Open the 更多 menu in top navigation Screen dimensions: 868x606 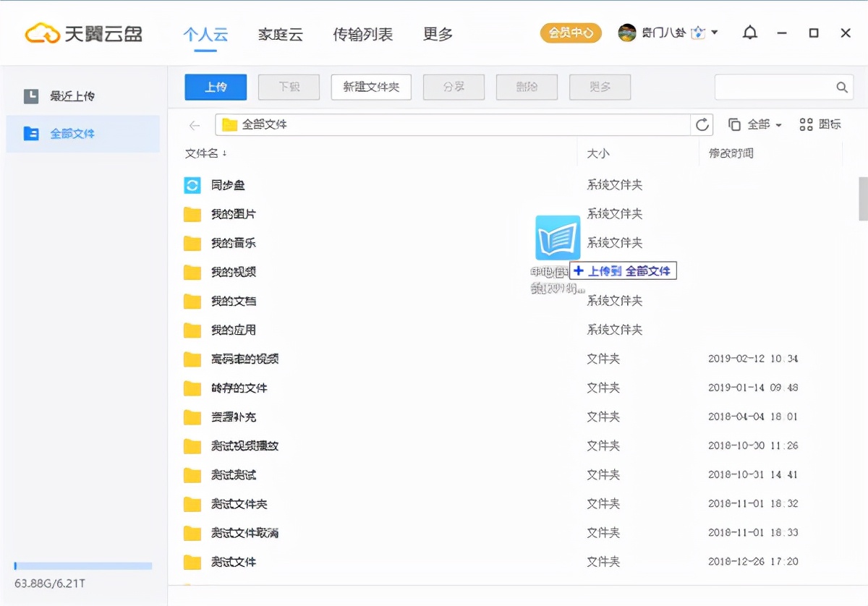(x=437, y=34)
